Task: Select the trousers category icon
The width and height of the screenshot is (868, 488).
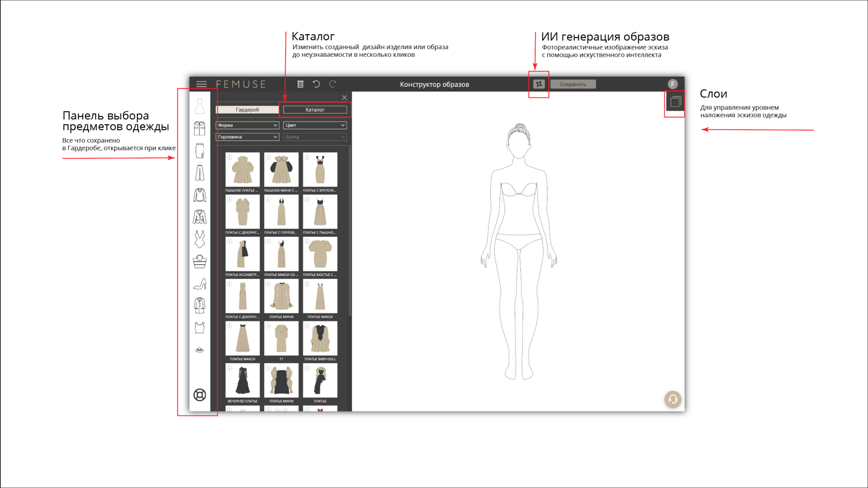Action: pyautogui.click(x=200, y=173)
